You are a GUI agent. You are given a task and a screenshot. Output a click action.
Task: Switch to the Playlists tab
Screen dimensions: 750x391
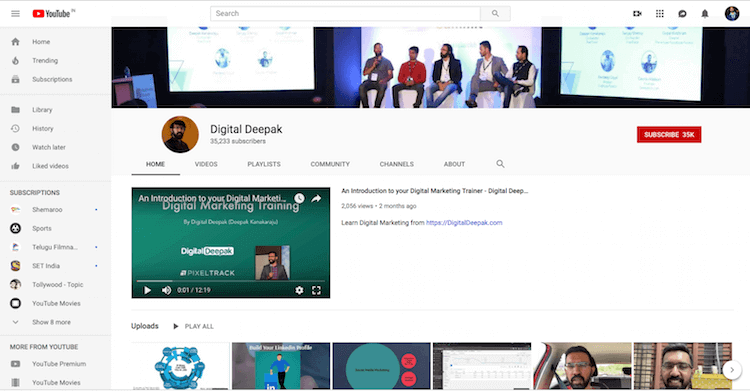click(264, 164)
